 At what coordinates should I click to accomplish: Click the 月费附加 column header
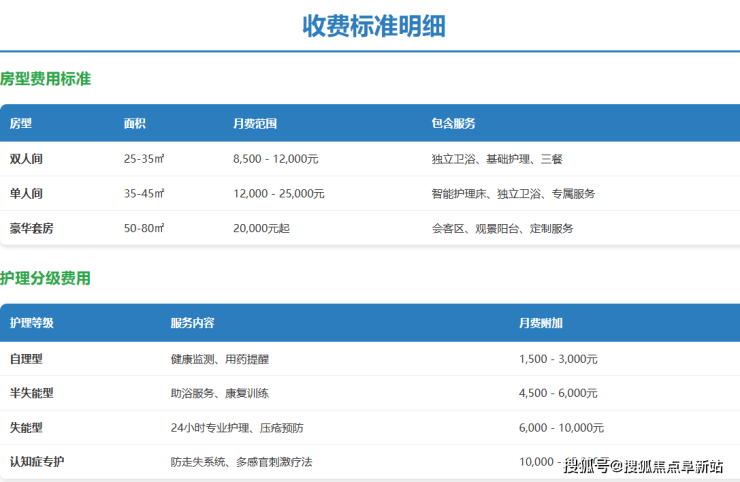pyautogui.click(x=541, y=323)
